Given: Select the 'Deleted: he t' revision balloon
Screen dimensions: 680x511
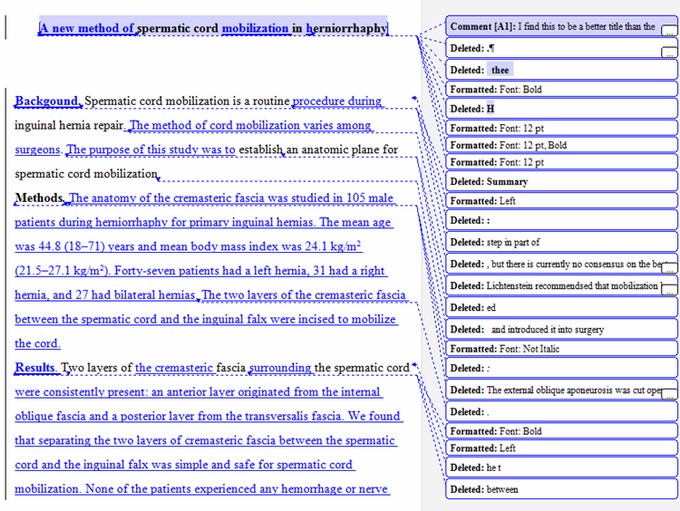Looking at the screenshot, I should click(561, 468).
